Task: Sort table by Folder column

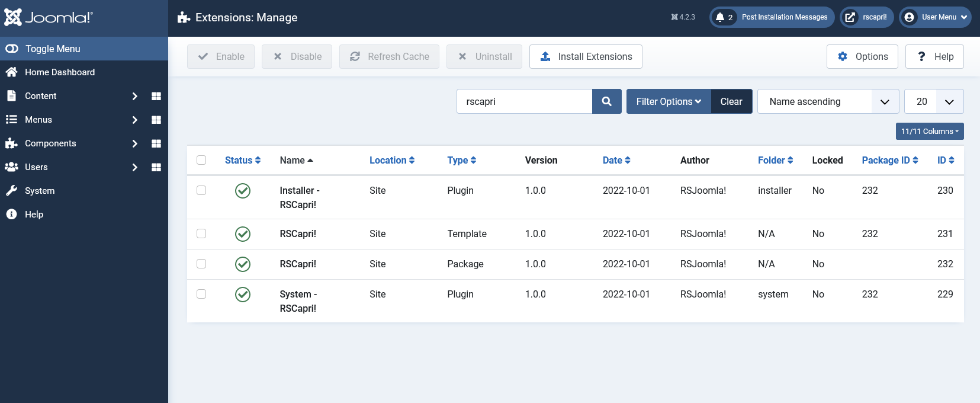Action: [776, 160]
